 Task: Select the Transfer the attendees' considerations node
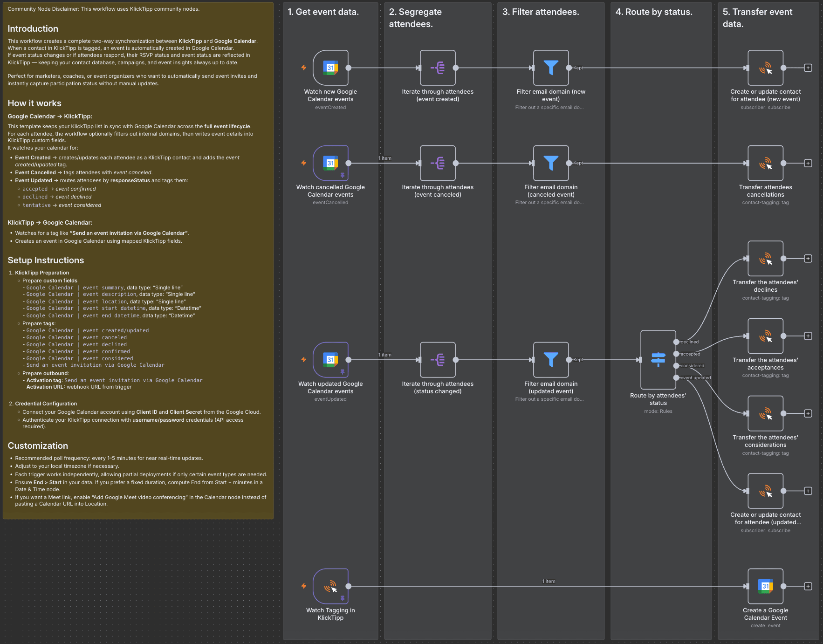click(765, 413)
